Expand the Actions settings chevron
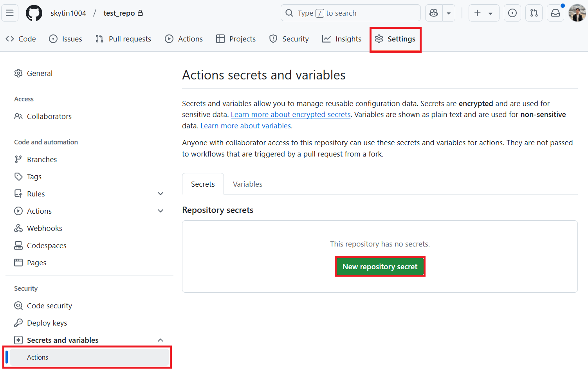This screenshot has height=369, width=588. click(161, 211)
